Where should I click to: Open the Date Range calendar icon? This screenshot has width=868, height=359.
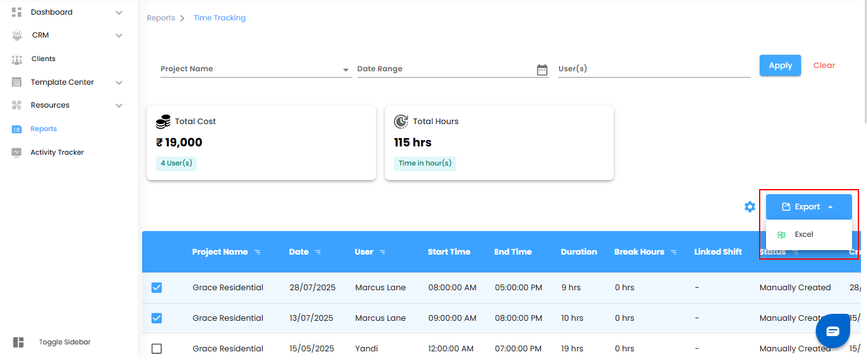(542, 69)
